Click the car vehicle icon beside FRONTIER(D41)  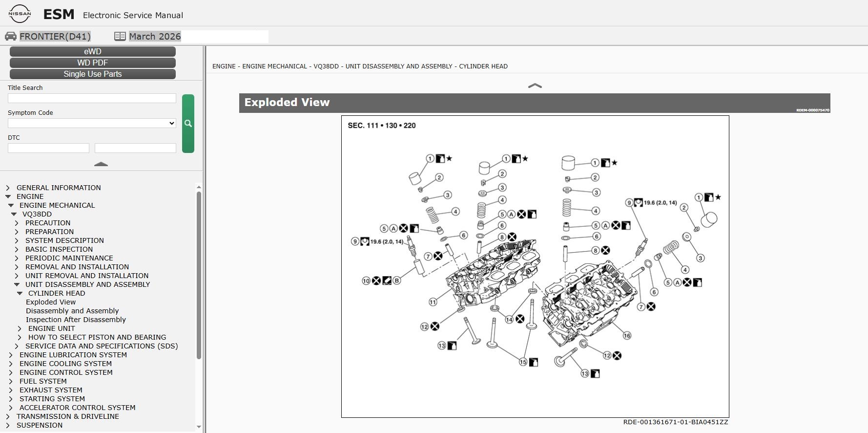pos(11,36)
